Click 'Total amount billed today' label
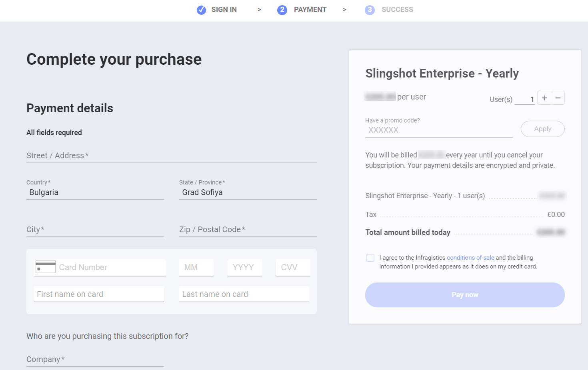 pyautogui.click(x=408, y=233)
